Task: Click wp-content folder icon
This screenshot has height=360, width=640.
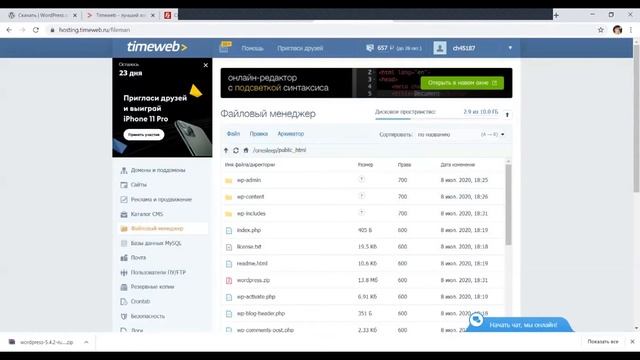Action: 229,197
